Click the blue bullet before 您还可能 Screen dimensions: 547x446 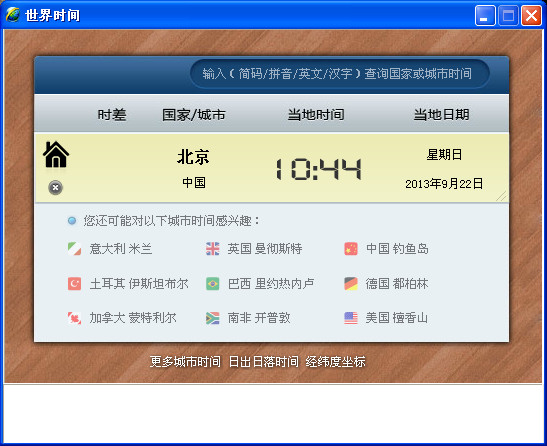click(x=72, y=221)
